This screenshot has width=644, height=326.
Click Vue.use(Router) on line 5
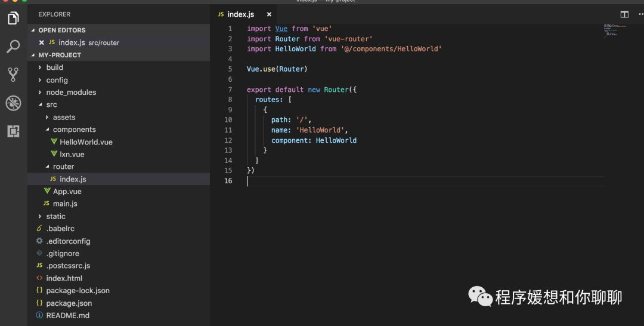pyautogui.click(x=277, y=69)
